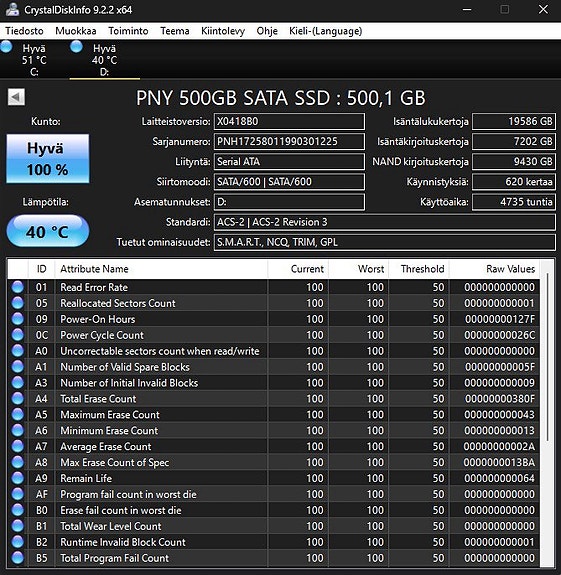Click the serial number PNH17258011990301225 field

tap(289, 142)
